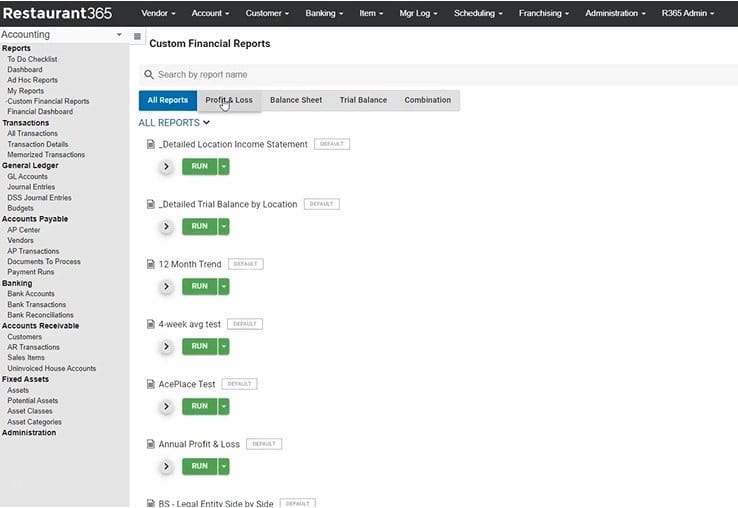The height and width of the screenshot is (508, 738).
Task: Open the Trial Balance tab
Action: coord(363,100)
